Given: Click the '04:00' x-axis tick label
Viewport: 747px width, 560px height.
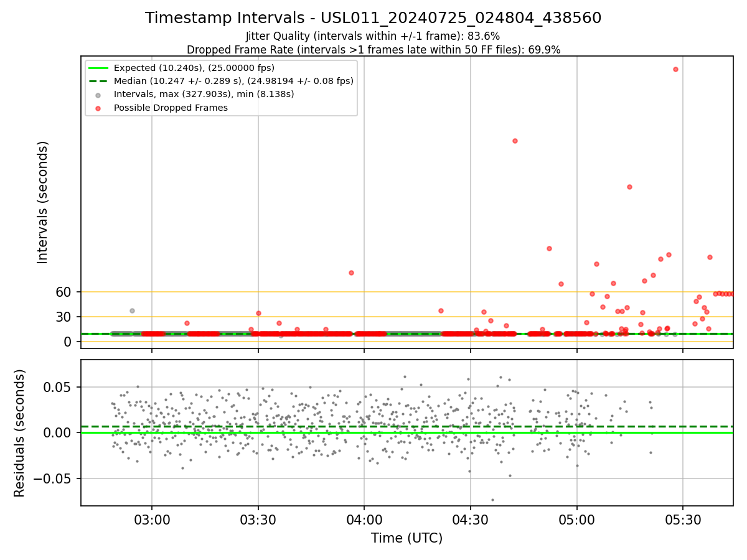Looking at the screenshot, I should tap(364, 519).
